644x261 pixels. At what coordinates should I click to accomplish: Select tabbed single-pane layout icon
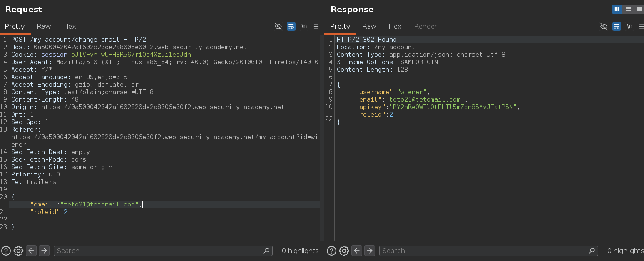click(x=639, y=9)
